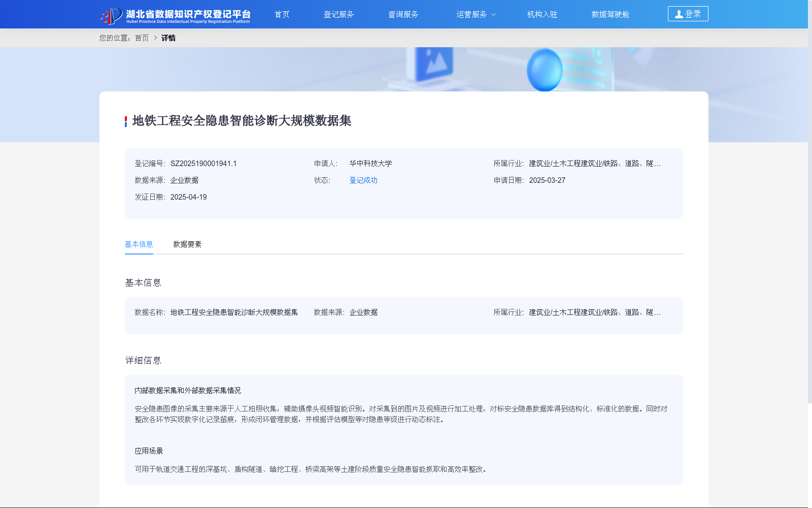Click the platform logo in header
Image resolution: width=812 pixels, height=508 pixels.
pyautogui.click(x=175, y=15)
